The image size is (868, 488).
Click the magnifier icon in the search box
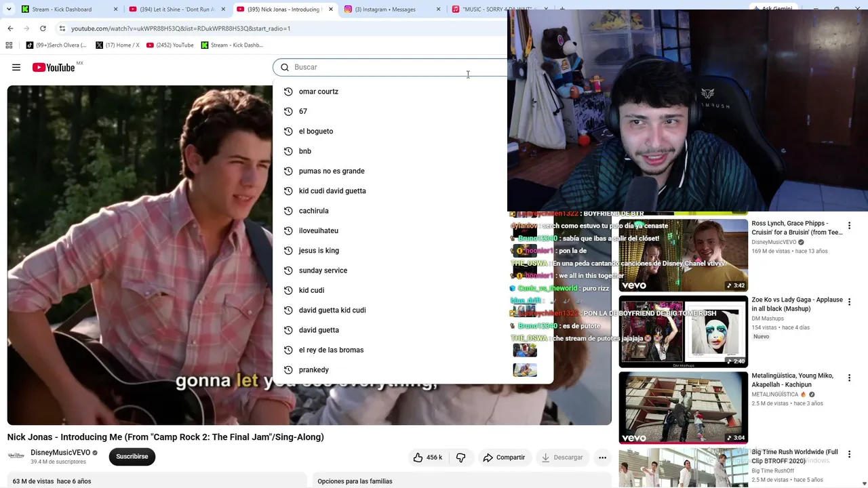coord(285,67)
